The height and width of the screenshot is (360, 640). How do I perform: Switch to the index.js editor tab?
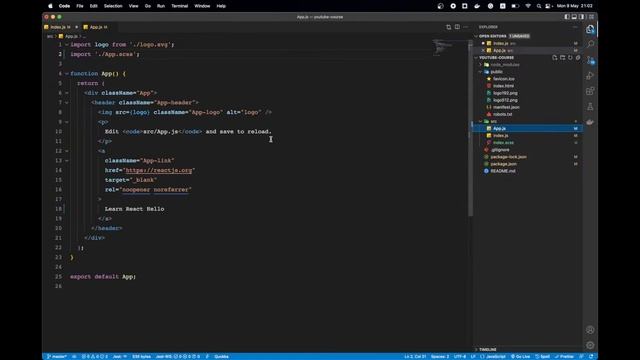[x=60, y=27]
